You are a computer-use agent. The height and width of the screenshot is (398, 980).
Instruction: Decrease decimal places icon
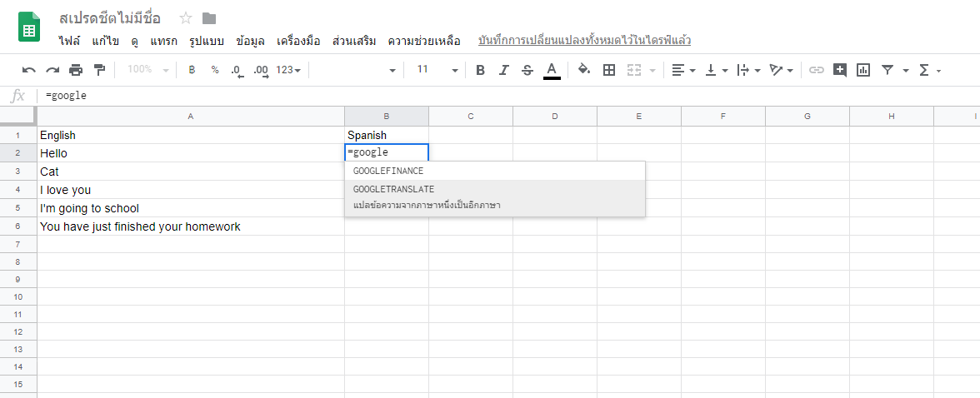(x=237, y=70)
